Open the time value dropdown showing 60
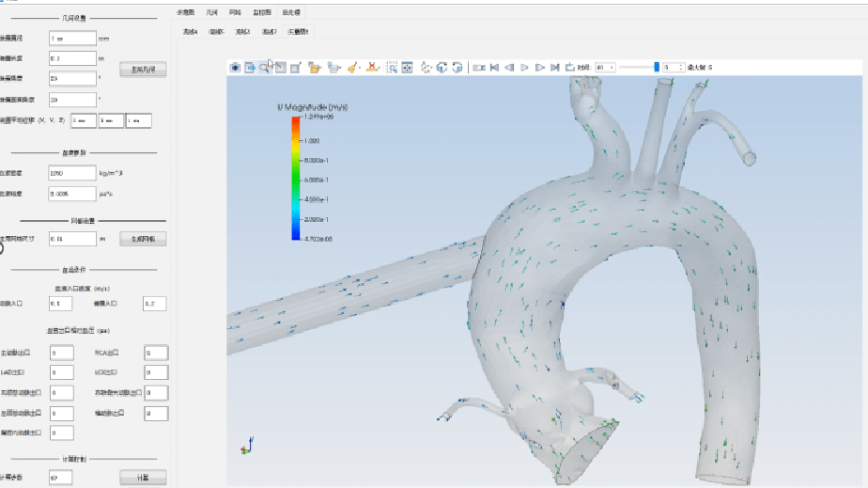 point(605,68)
